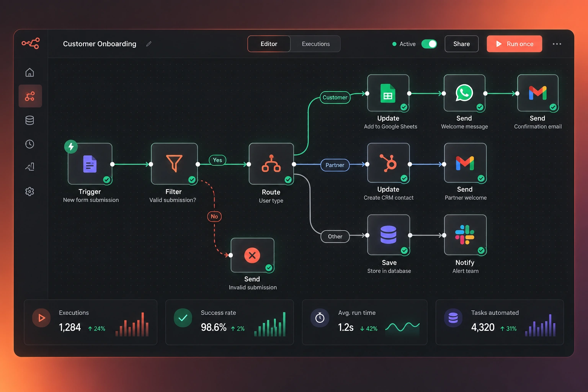Toggle the Active workflow switch
This screenshot has width=588, height=392.
tap(429, 44)
